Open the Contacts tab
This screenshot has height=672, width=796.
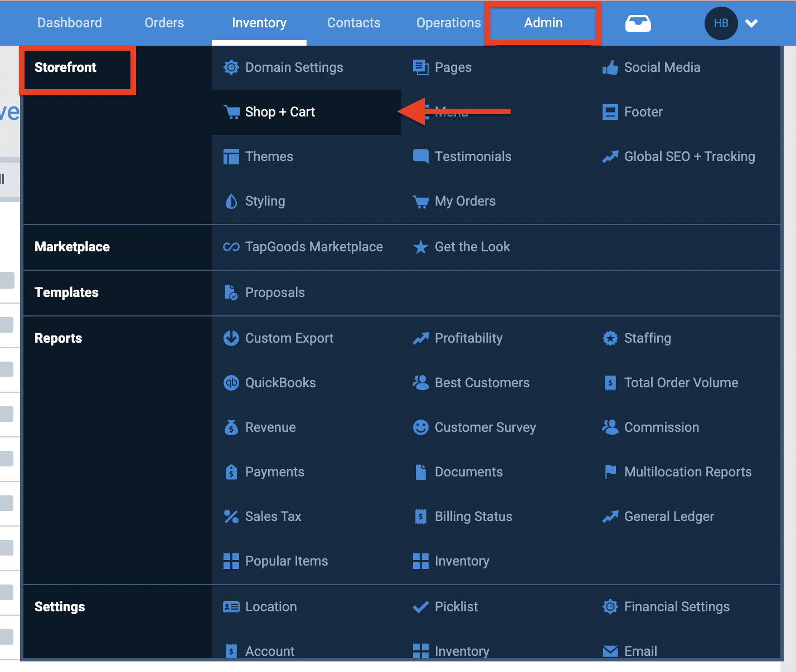(x=354, y=23)
